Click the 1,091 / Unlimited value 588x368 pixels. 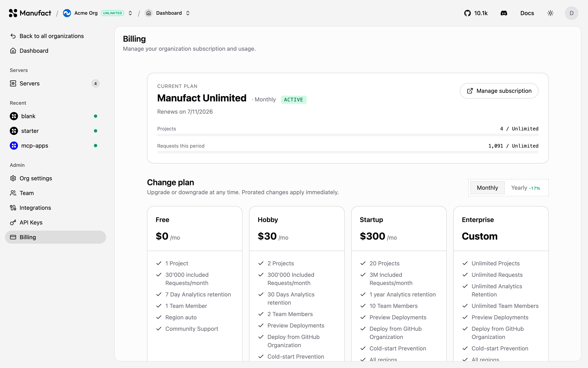(513, 146)
